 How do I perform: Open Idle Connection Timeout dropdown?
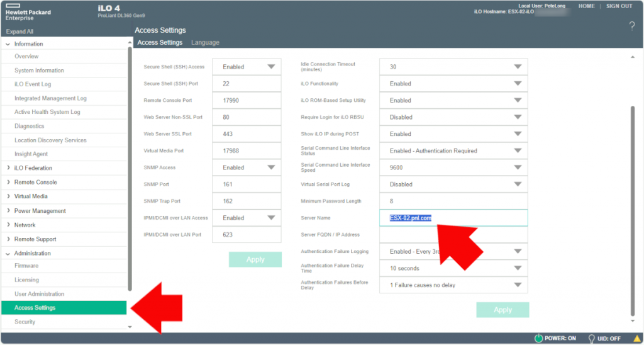click(x=517, y=67)
